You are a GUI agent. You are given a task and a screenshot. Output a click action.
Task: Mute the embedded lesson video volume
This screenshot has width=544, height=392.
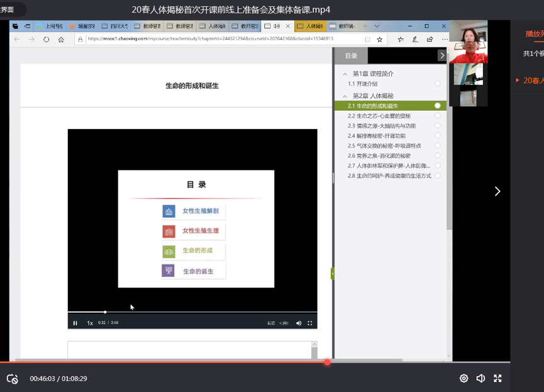[299, 323]
